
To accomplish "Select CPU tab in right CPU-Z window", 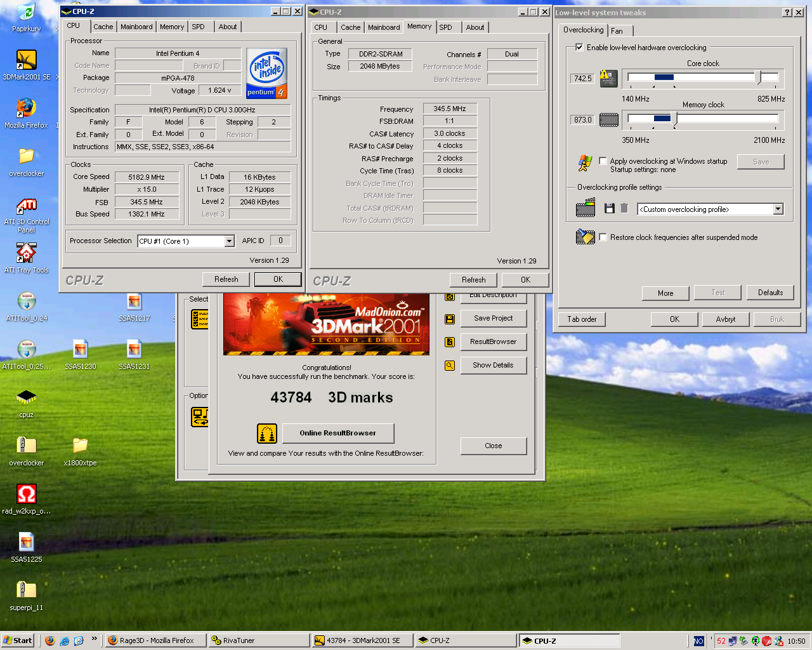I will [321, 27].
